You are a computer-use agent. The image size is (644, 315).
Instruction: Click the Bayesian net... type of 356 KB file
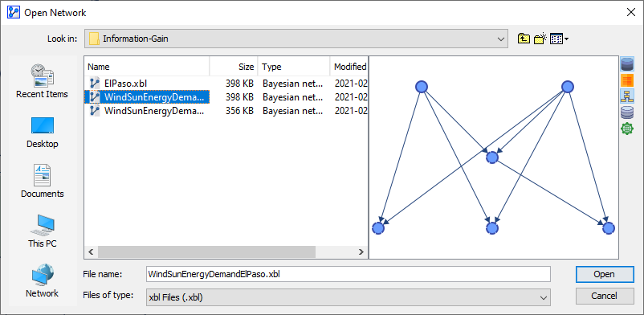pos(292,111)
